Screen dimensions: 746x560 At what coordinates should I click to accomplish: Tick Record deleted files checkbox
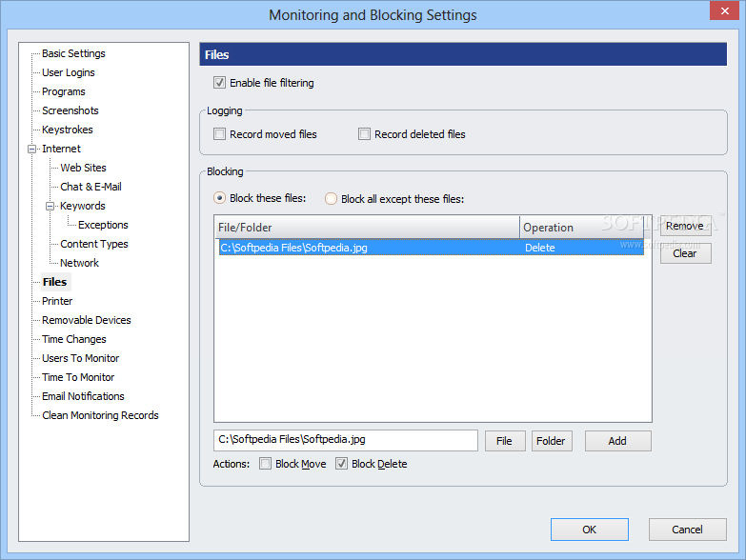click(x=364, y=134)
